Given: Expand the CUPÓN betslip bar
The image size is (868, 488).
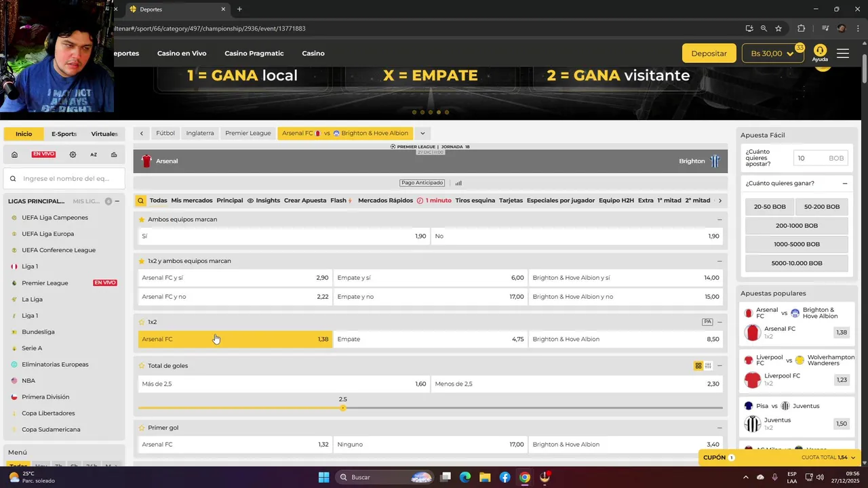Looking at the screenshot, I should pyautogui.click(x=779, y=457).
